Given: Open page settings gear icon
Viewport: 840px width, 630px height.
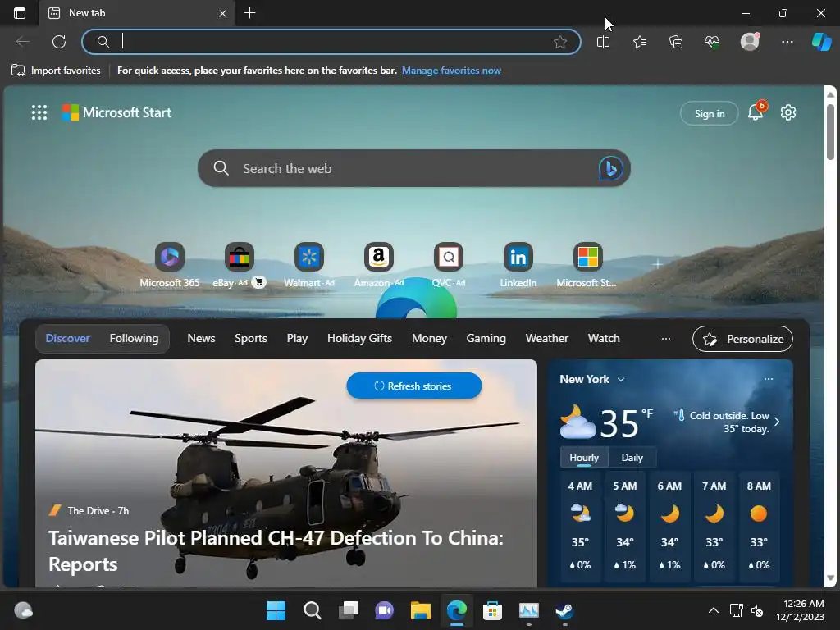Looking at the screenshot, I should coord(788,112).
